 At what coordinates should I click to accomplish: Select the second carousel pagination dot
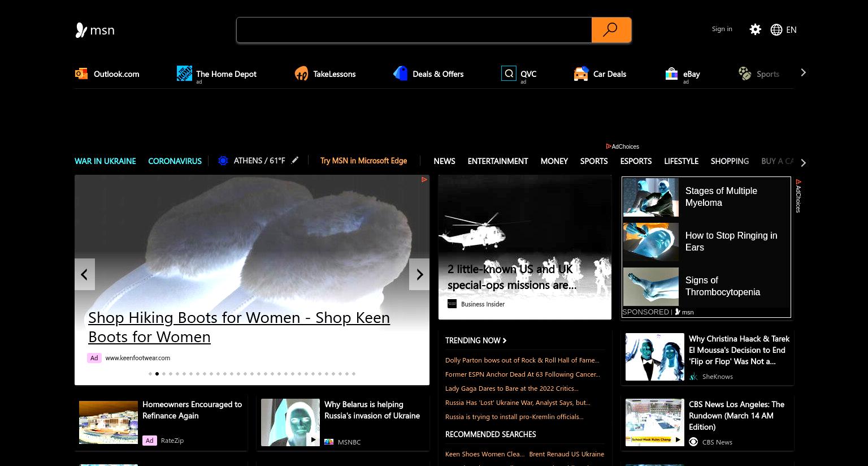point(157,374)
